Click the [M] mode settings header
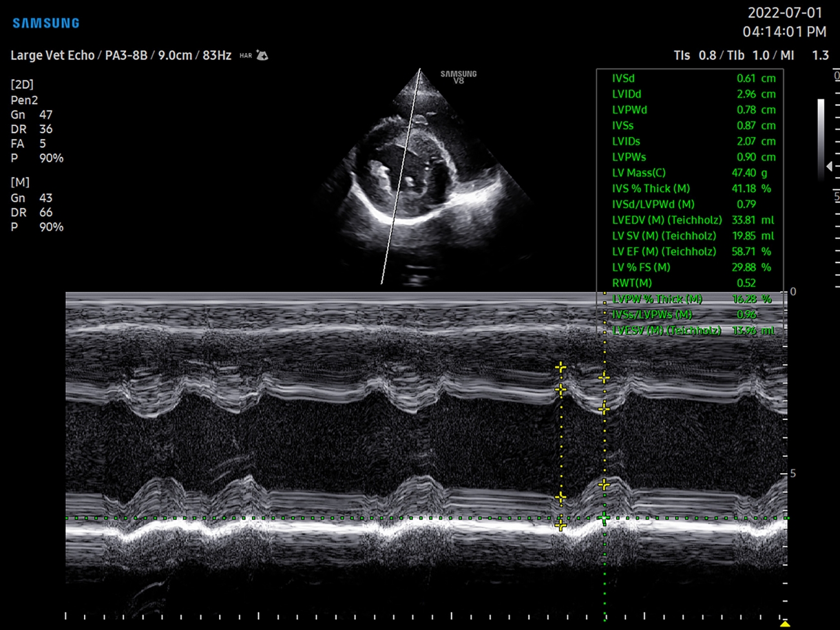Image resolution: width=840 pixels, height=630 pixels. pos(20,182)
